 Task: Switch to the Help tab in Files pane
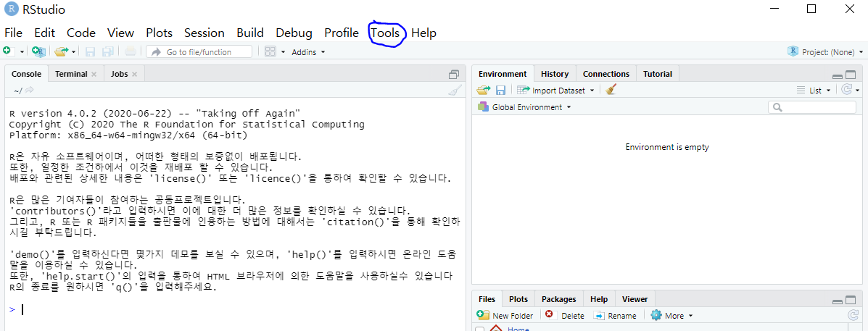pyautogui.click(x=598, y=299)
